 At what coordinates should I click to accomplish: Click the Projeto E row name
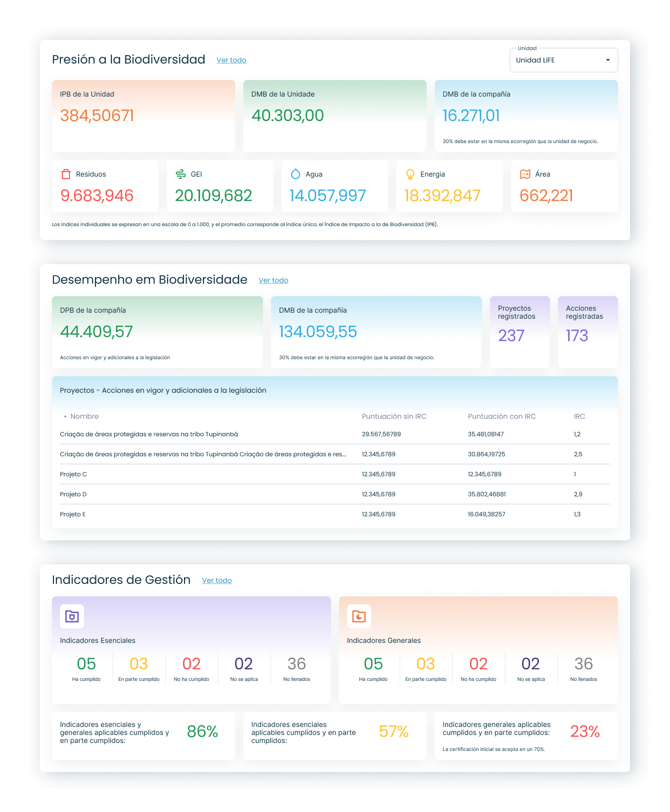(x=72, y=514)
